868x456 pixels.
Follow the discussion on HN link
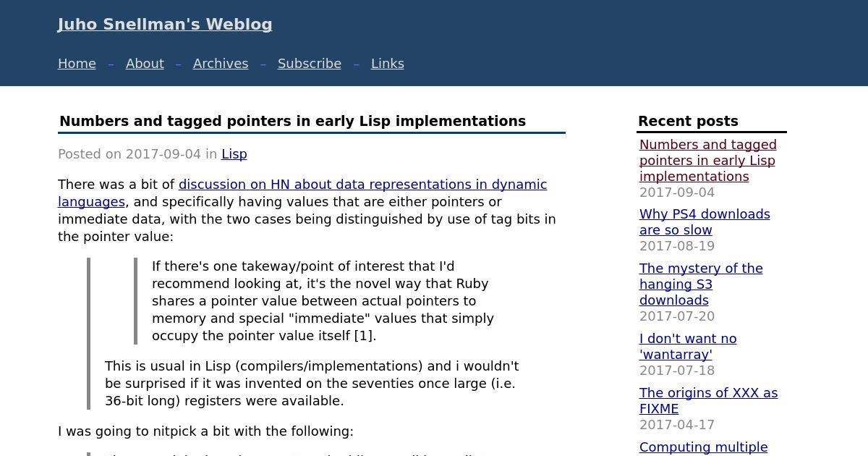[x=362, y=185]
